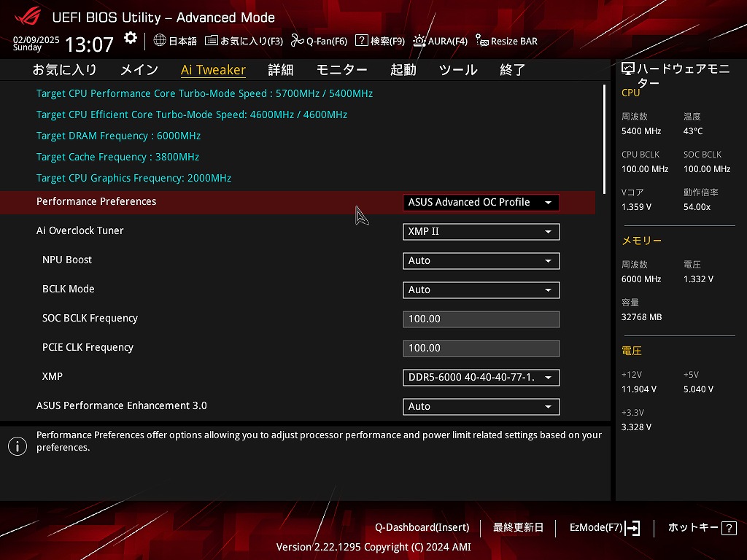The height and width of the screenshot is (560, 747).
Task: Click +12V reading 11.904 V
Action: (x=639, y=389)
